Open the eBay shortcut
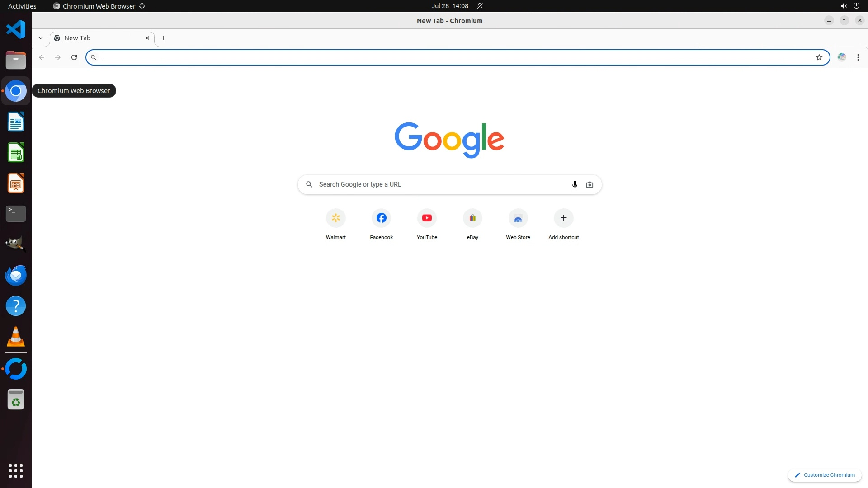Viewport: 868px width, 488px height. click(472, 218)
